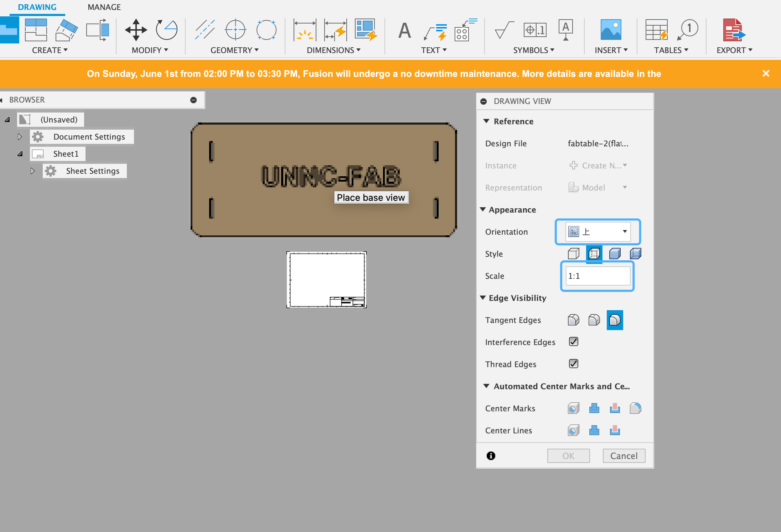This screenshot has width=781, height=532.
Task: Select the Datum Identifier tool
Action: [x=566, y=30]
